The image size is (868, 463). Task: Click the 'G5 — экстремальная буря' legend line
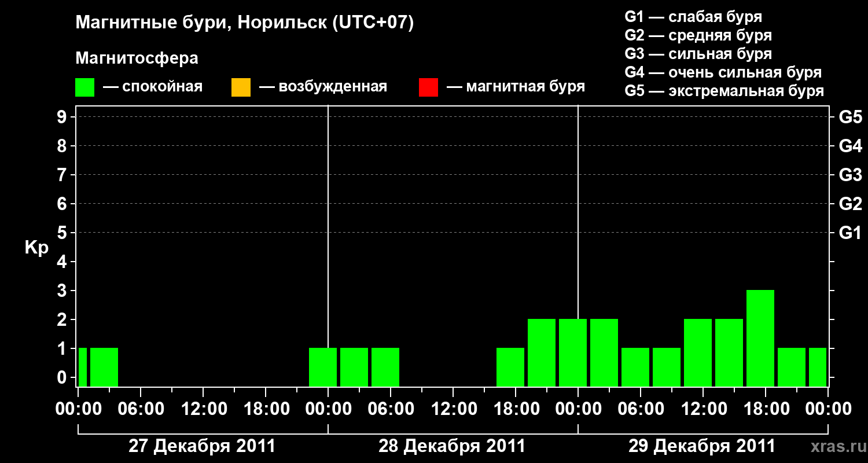coord(724,91)
